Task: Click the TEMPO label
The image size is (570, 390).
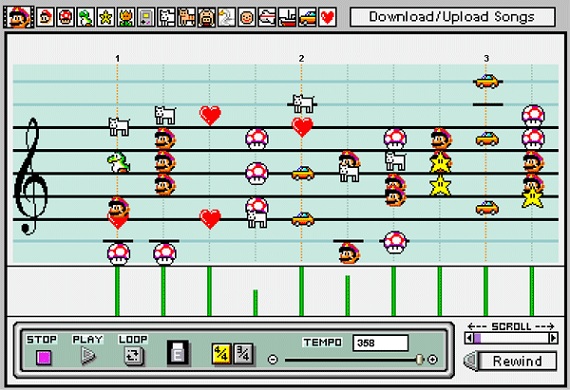Action: click(322, 342)
